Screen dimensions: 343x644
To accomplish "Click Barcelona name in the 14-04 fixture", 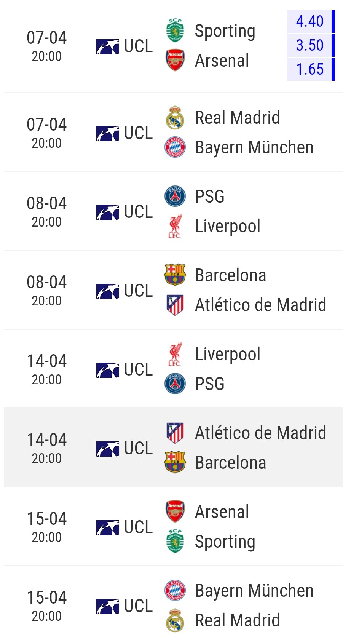I will pyautogui.click(x=230, y=463).
